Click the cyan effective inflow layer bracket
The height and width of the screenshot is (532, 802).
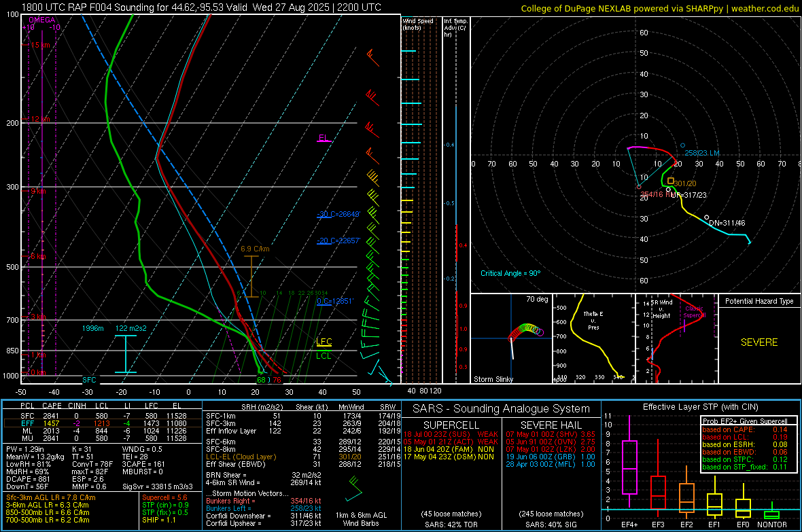(x=125, y=354)
